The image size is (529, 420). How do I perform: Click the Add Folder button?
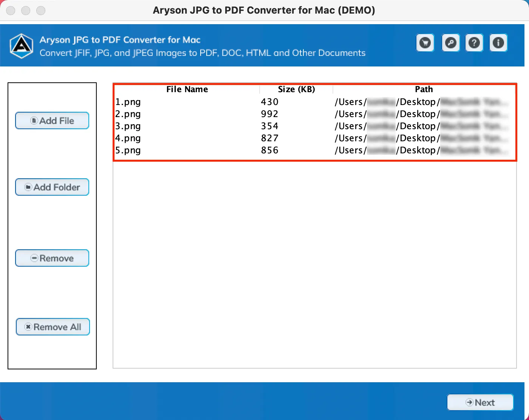pos(52,187)
